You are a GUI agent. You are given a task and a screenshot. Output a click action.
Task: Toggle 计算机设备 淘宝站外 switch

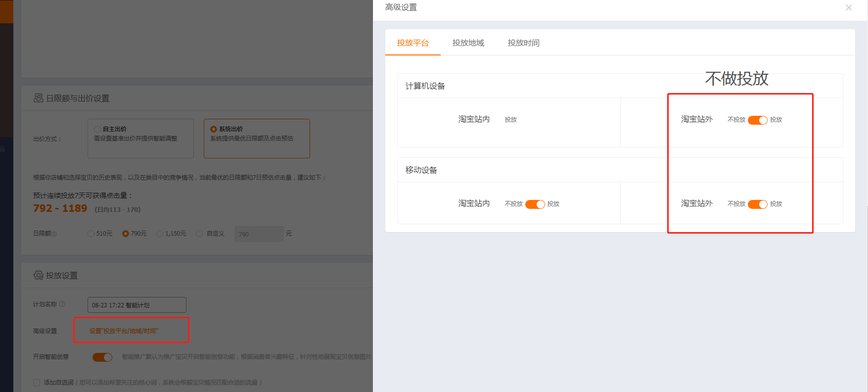click(757, 120)
